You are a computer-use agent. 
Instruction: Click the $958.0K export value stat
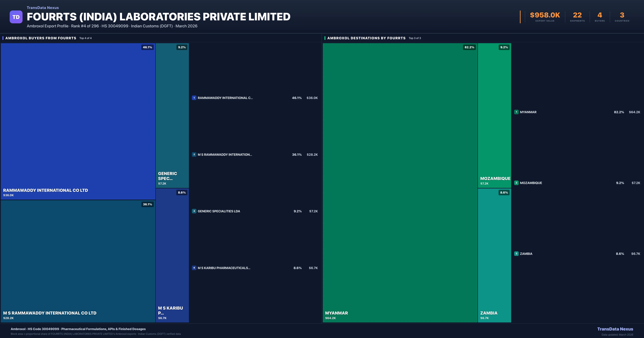(x=545, y=15)
